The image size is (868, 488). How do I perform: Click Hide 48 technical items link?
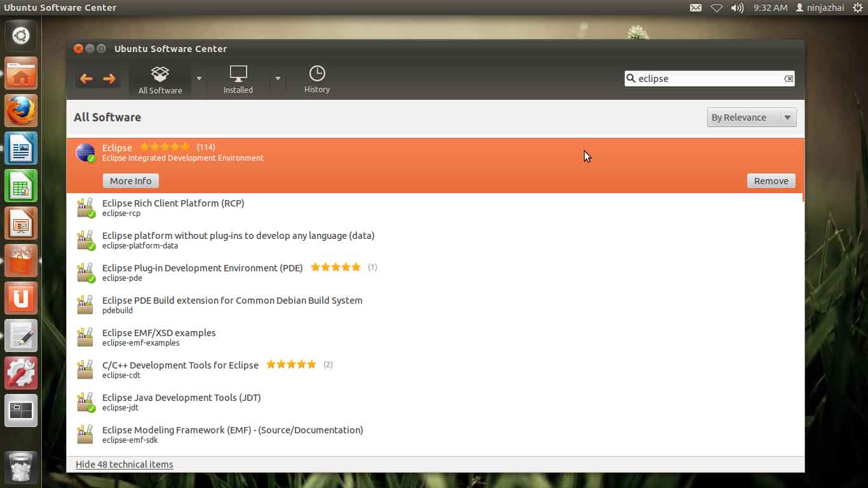pos(125,464)
